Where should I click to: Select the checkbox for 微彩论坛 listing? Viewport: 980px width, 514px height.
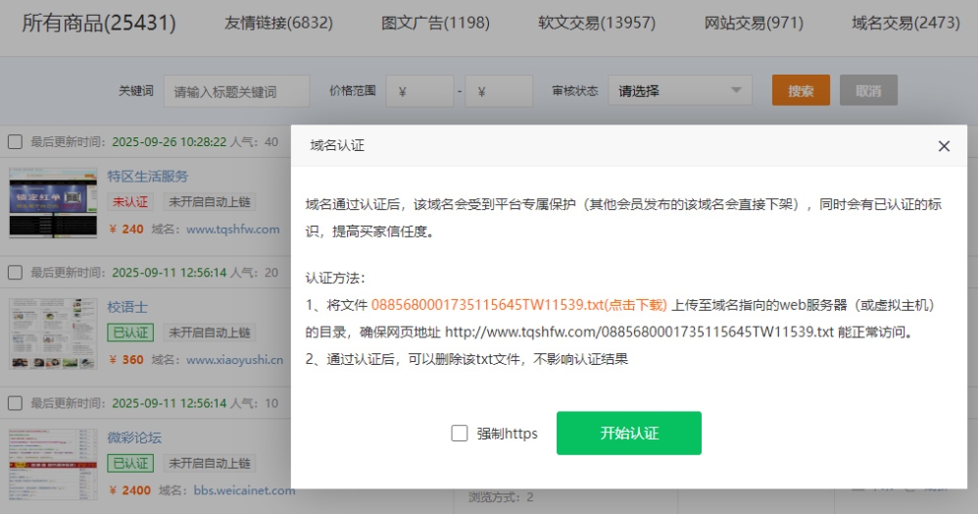point(15,403)
